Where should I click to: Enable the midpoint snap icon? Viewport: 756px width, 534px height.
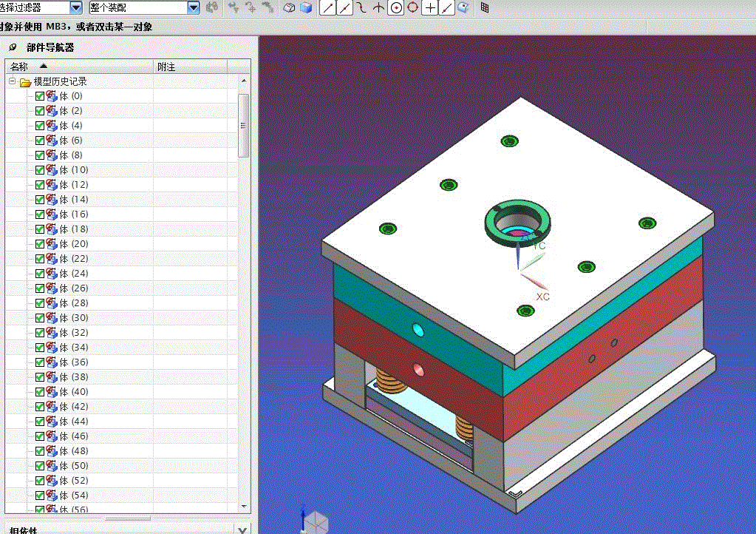coord(344,7)
